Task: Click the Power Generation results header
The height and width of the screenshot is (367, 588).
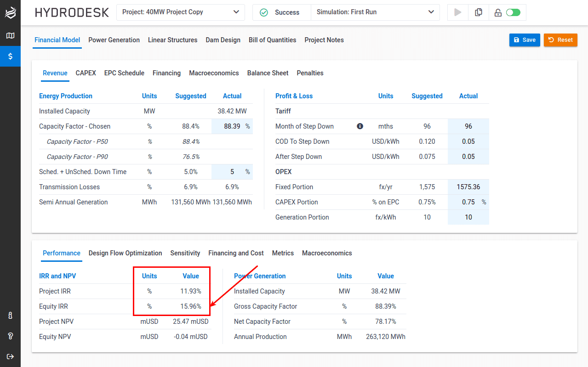Action: pyautogui.click(x=260, y=276)
